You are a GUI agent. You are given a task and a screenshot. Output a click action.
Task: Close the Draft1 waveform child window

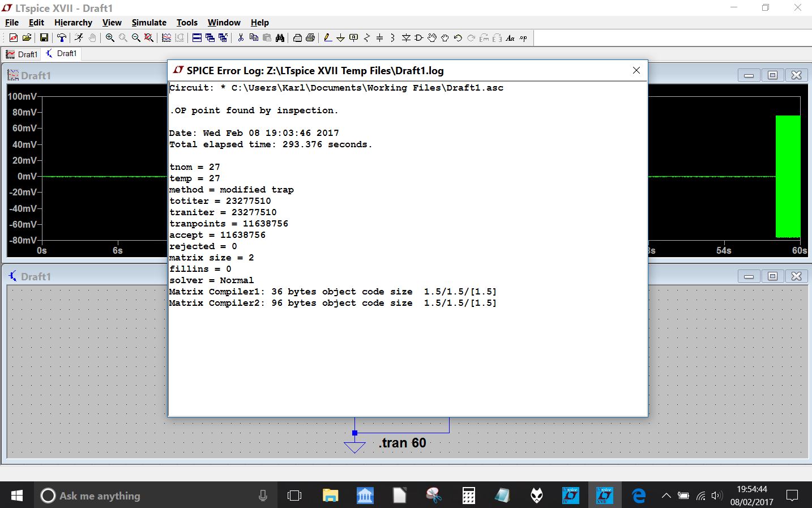pyautogui.click(x=796, y=75)
